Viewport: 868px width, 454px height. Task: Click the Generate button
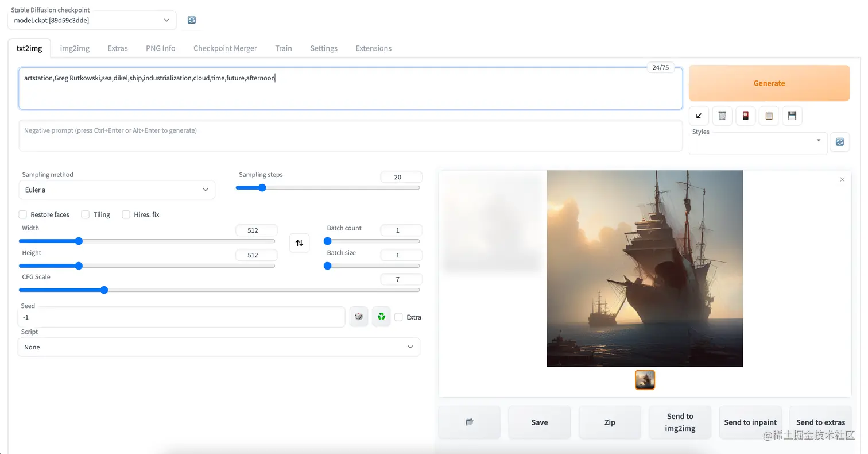[769, 83]
